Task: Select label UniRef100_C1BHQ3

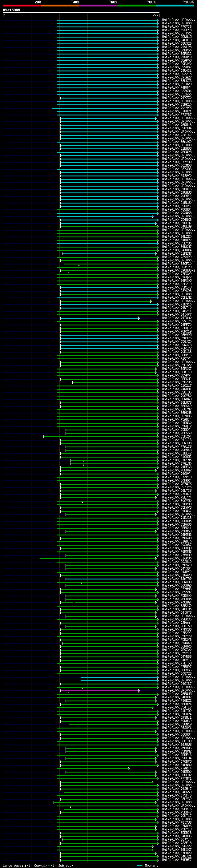Action: (x=177, y=149)
